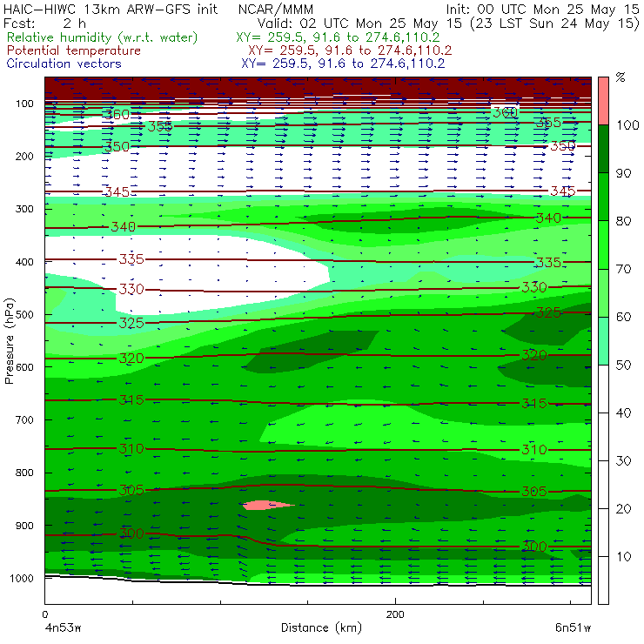Viewport: 644px width, 644px height.
Task: Click the red 'Potential temperature' legend label
Action: coord(73,50)
